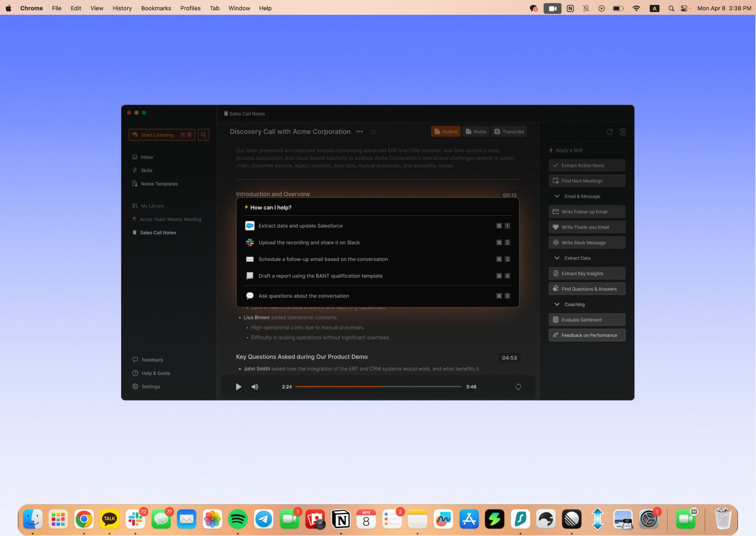Jump to the 04:53 timestamp marker
The image size is (756, 536).
tap(509, 357)
